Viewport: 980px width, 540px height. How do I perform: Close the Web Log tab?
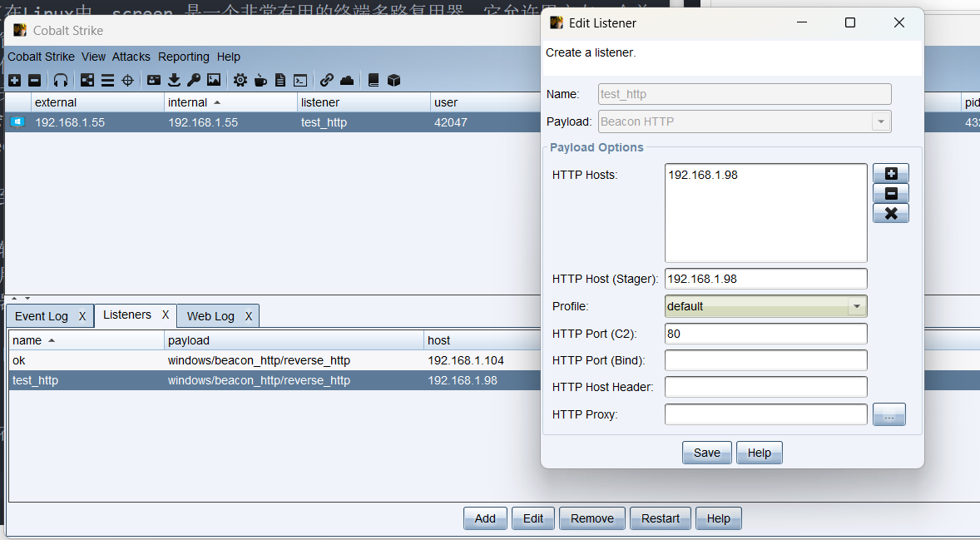pyautogui.click(x=248, y=316)
